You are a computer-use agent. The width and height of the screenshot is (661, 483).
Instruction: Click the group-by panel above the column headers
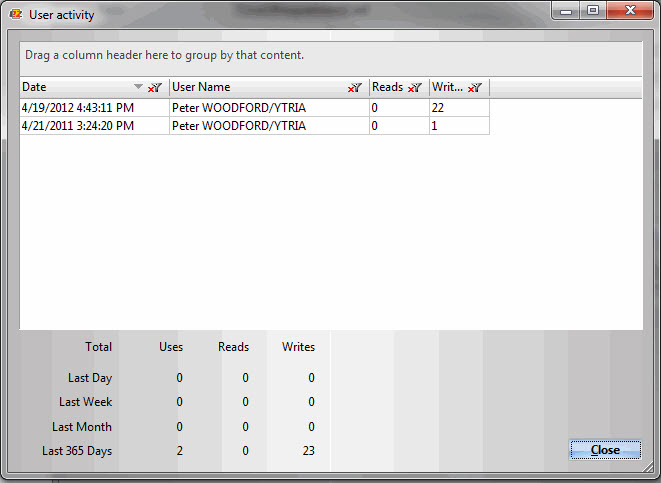tap(330, 56)
